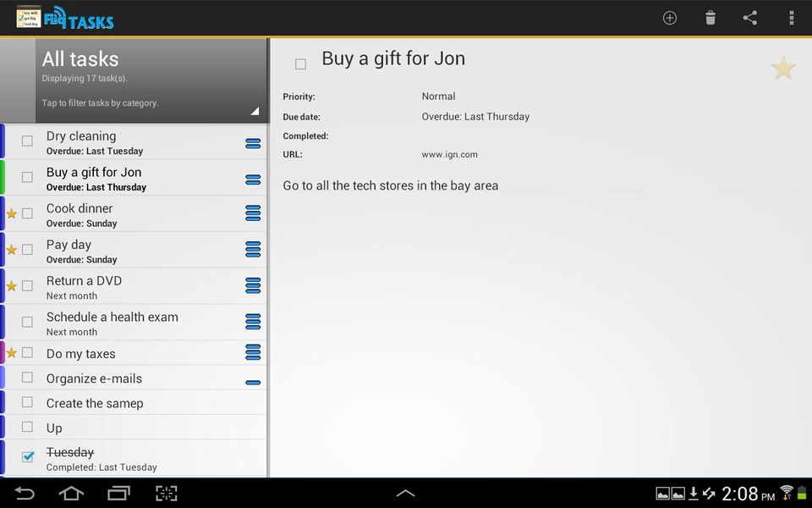Edit the note about tech stores
Screen dimensions: 812x508
[391, 185]
